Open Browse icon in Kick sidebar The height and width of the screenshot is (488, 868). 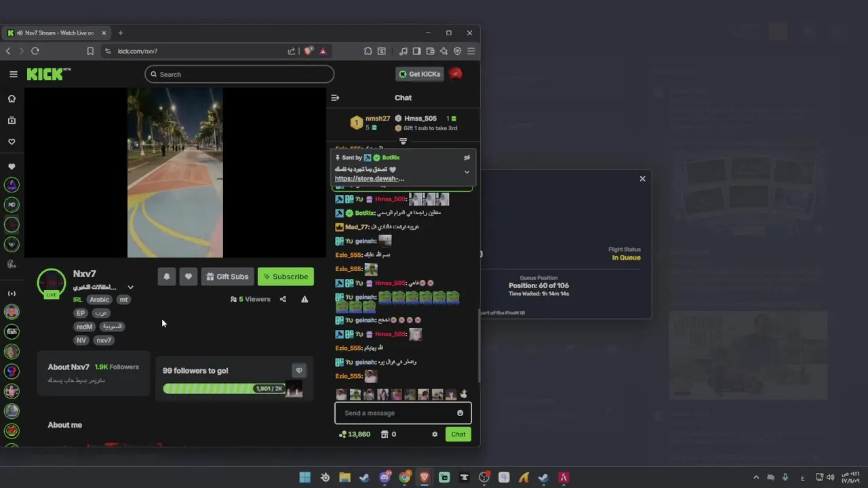click(12, 120)
